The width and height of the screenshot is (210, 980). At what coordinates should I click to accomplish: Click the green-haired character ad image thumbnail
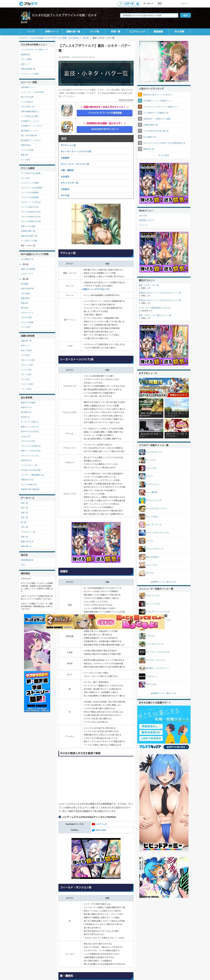click(96, 224)
